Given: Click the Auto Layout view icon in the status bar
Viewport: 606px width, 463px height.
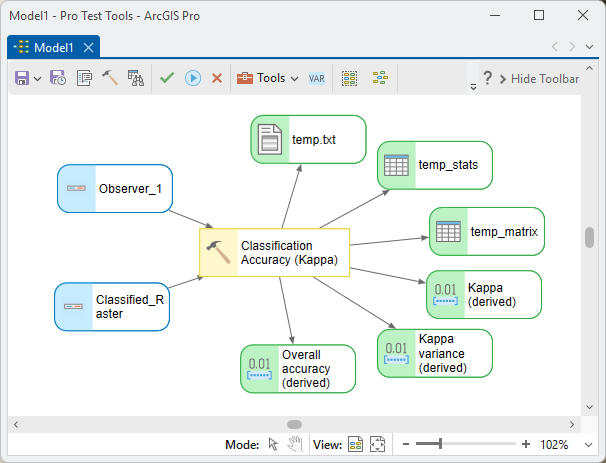Looking at the screenshot, I should click(x=355, y=444).
